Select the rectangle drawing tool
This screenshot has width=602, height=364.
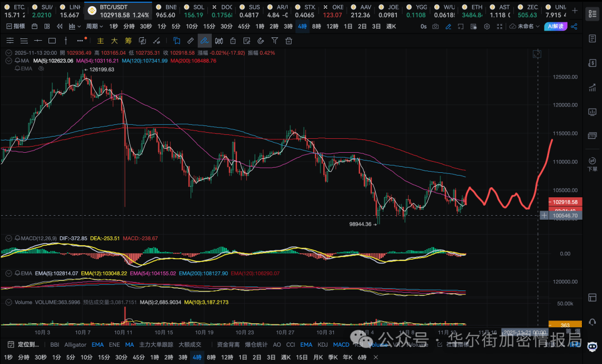tap(52, 41)
